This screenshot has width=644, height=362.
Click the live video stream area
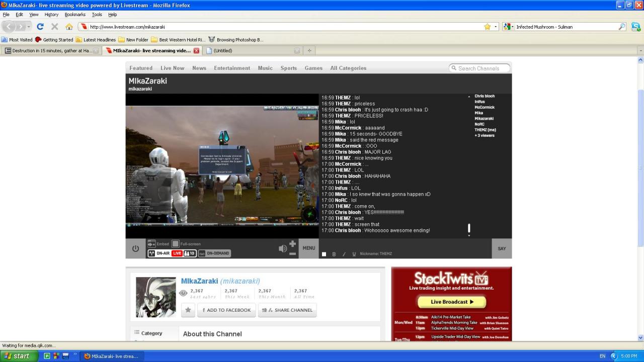point(222,165)
